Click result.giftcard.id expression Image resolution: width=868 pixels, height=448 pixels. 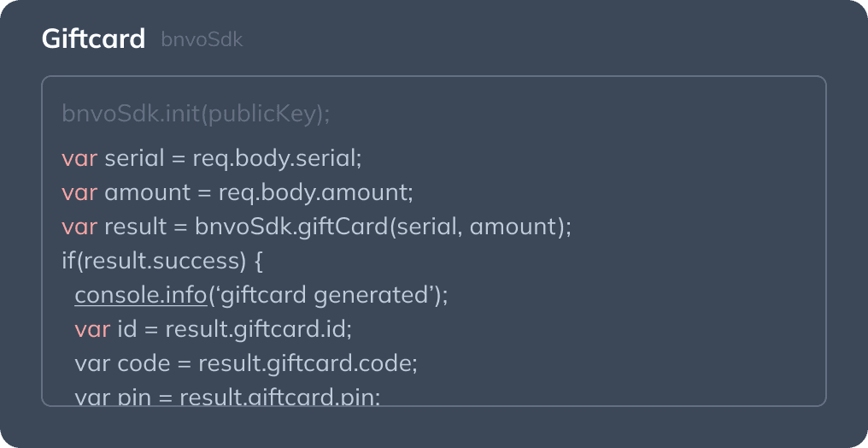coord(258,329)
